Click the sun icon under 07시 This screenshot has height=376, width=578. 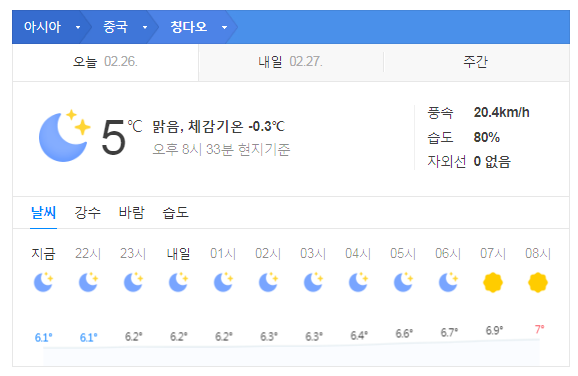click(493, 282)
